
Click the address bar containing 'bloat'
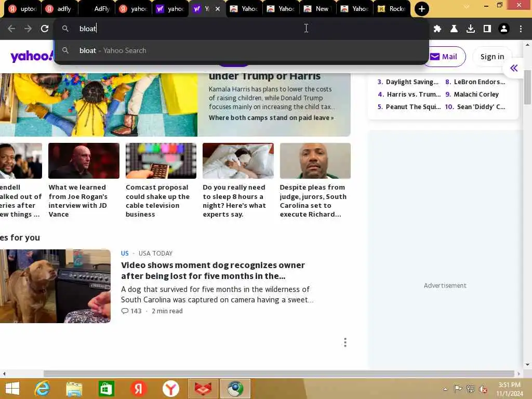(241, 29)
